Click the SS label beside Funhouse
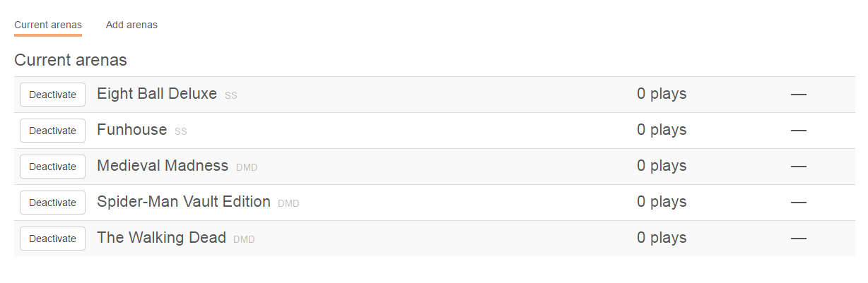 coord(181,131)
